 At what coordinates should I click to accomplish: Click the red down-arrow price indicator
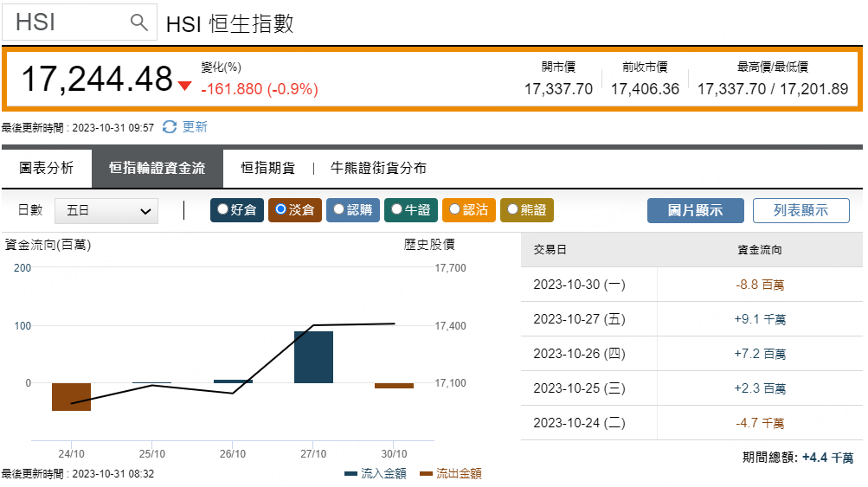(x=184, y=85)
